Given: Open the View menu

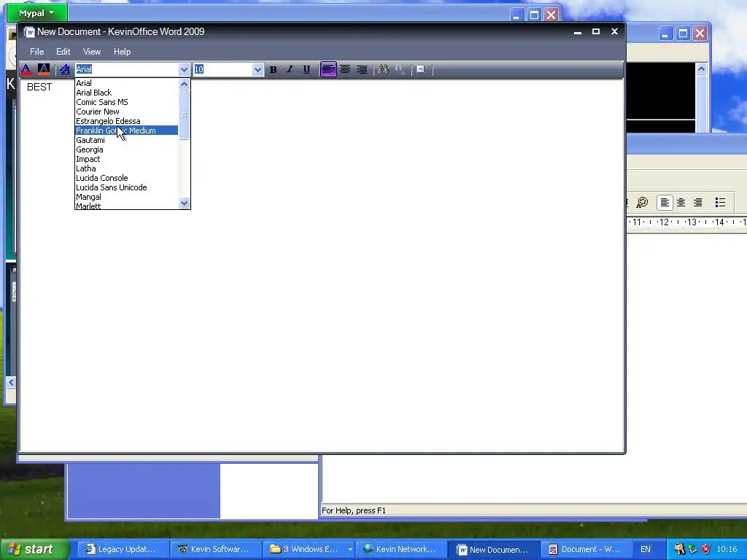Looking at the screenshot, I should point(91,52).
